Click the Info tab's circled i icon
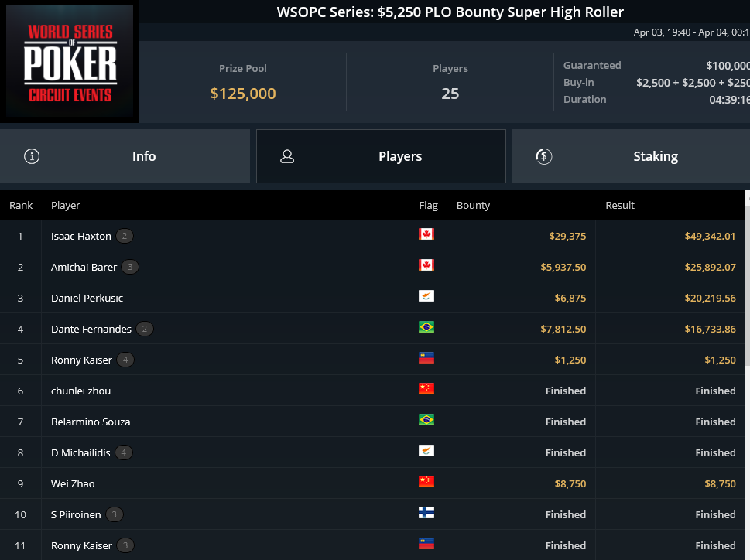The height and width of the screenshot is (560, 750). 32,156
